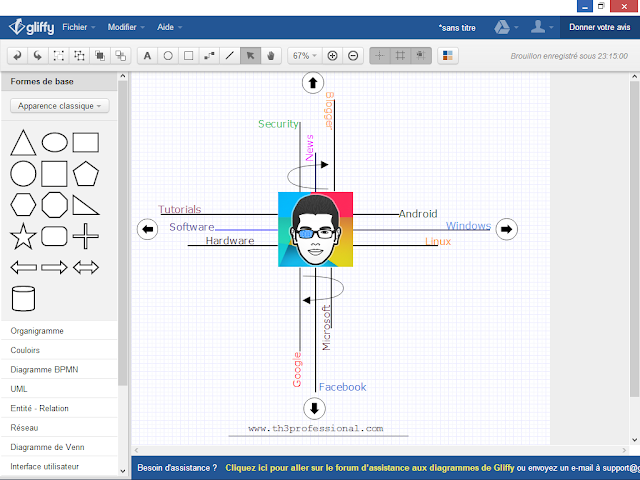Select the avatar image on canvas
This screenshot has width=640, height=480.
[316, 229]
